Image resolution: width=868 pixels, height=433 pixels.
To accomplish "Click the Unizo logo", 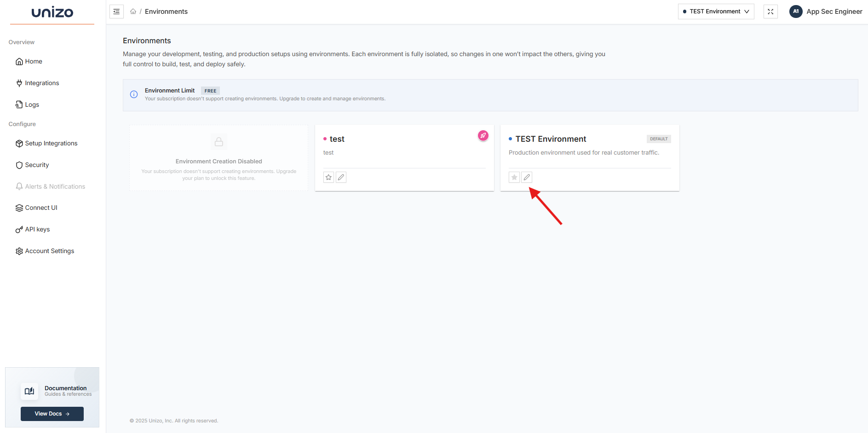I will point(52,12).
